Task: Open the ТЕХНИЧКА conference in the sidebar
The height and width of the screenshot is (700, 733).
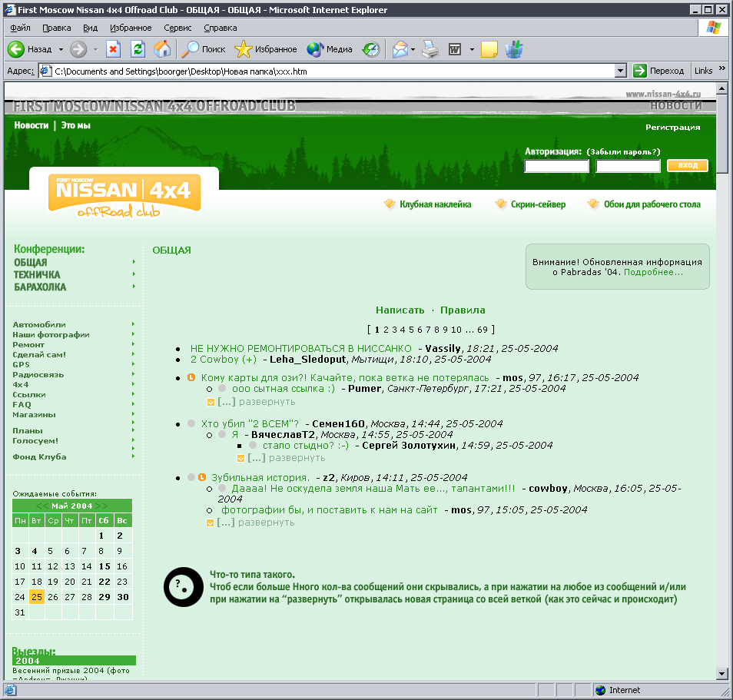Action: (37, 274)
